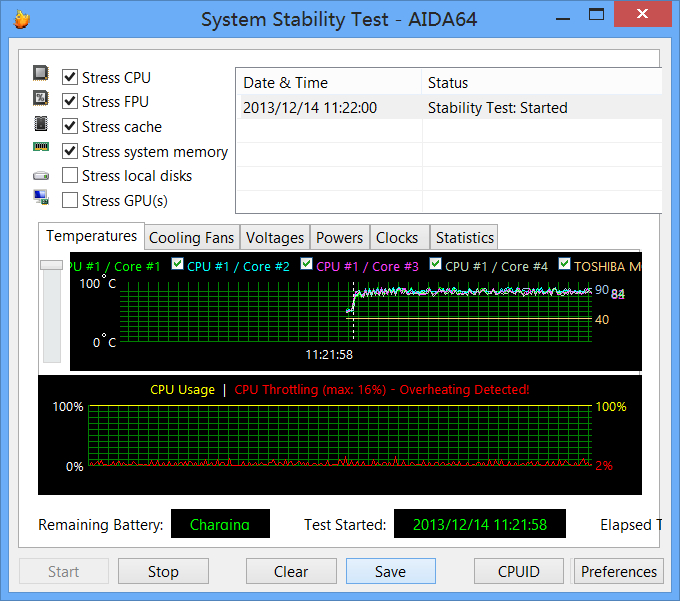Click the 40 temperature reading on graph
This screenshot has height=601, width=680.
point(602,320)
